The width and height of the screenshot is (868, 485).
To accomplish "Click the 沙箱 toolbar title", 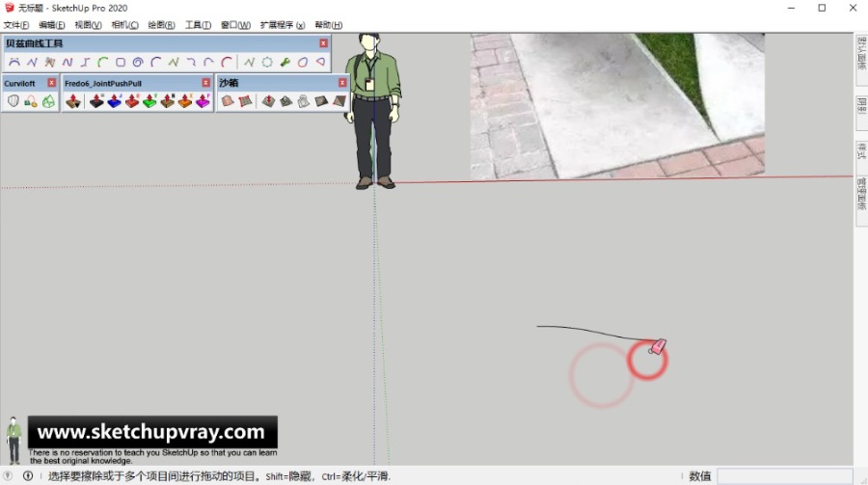I will [228, 83].
